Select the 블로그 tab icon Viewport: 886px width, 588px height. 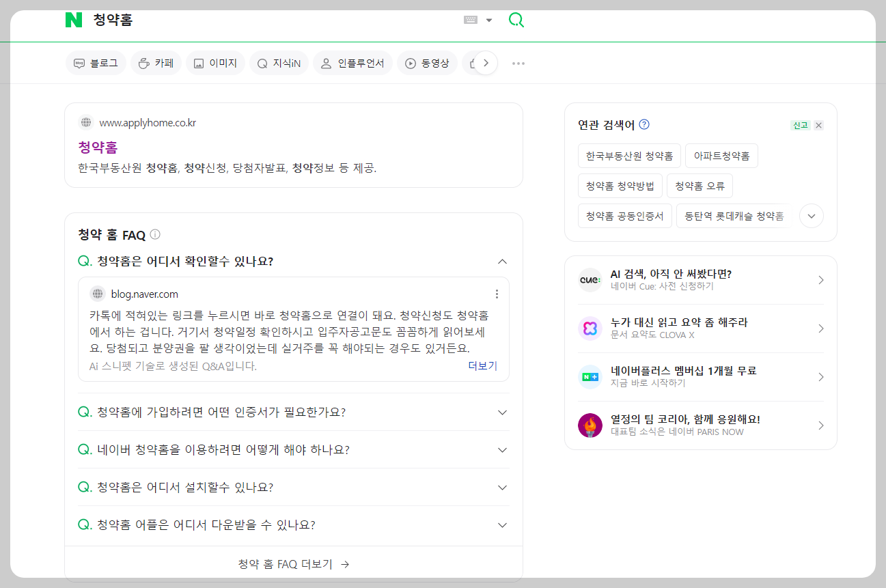click(79, 62)
